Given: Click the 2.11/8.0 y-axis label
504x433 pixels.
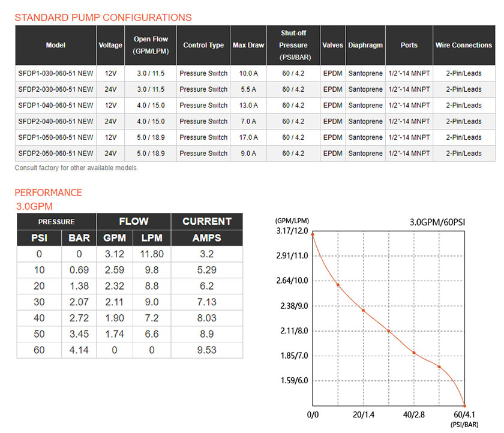Looking at the screenshot, I should coord(294,331).
